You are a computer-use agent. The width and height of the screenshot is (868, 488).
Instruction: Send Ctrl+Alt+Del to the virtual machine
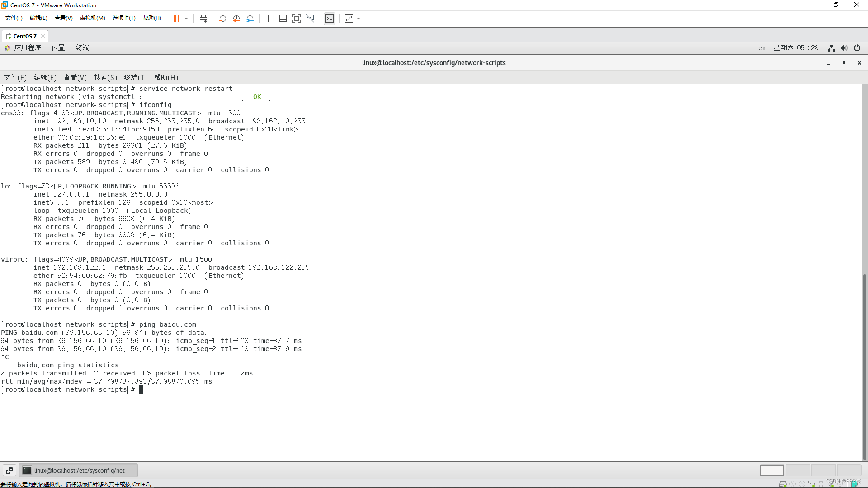click(203, 19)
